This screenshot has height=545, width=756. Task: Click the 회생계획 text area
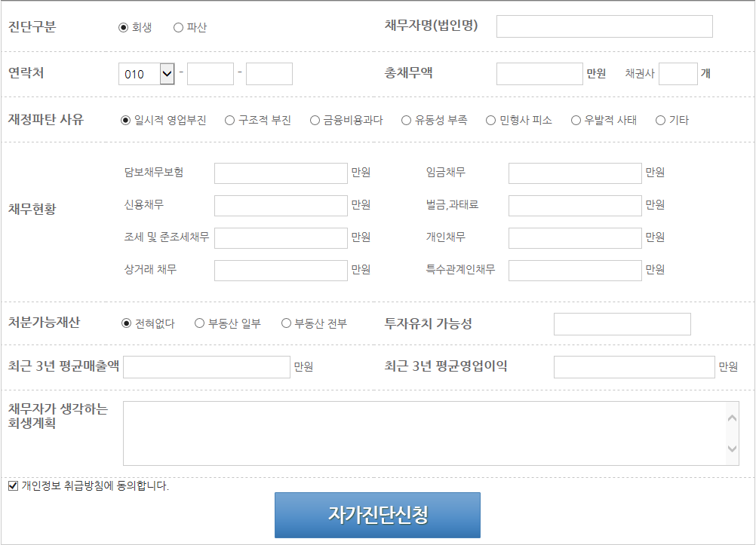pos(423,433)
